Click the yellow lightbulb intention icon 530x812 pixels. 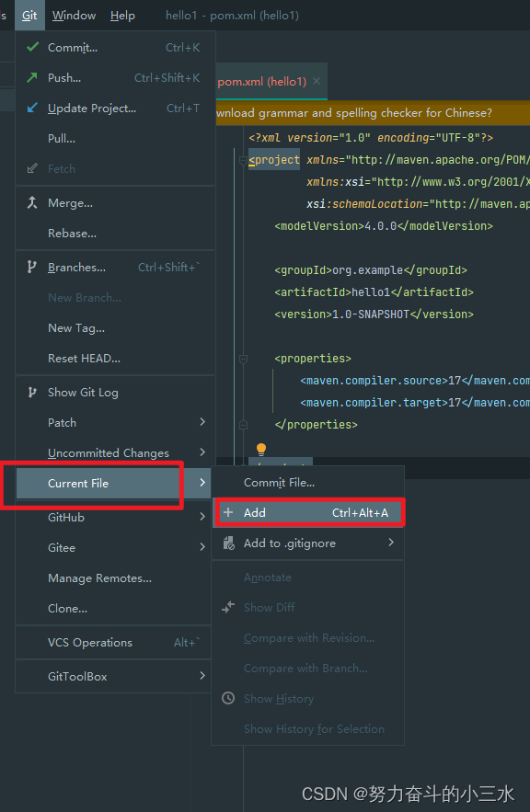click(260, 448)
